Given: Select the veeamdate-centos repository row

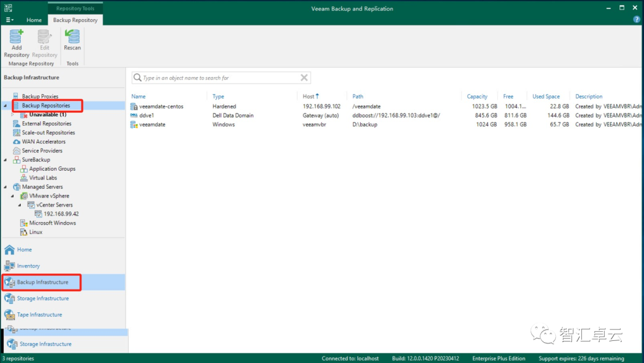Looking at the screenshot, I should click(385, 106).
